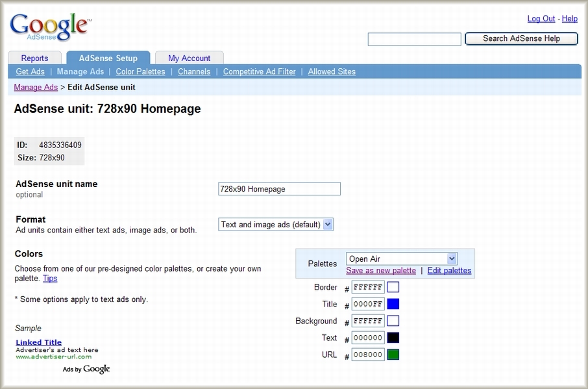Open the Format dropdown
The image size is (588, 389).
click(x=276, y=224)
